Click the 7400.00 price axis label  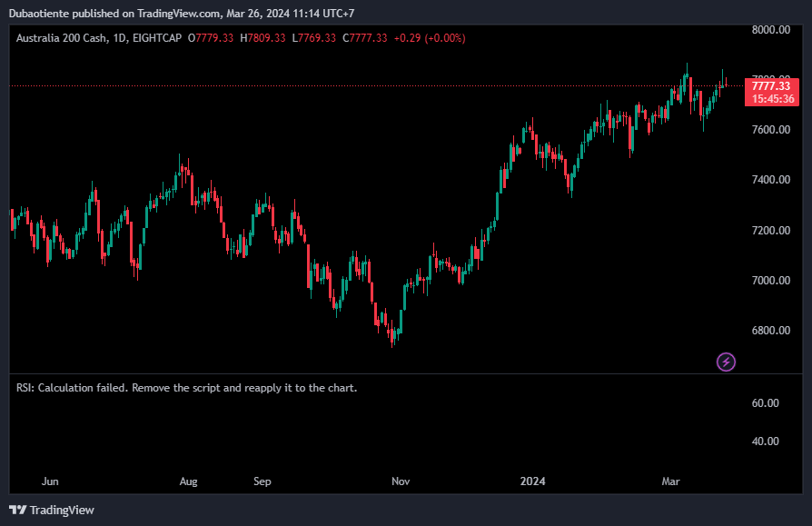click(771, 180)
